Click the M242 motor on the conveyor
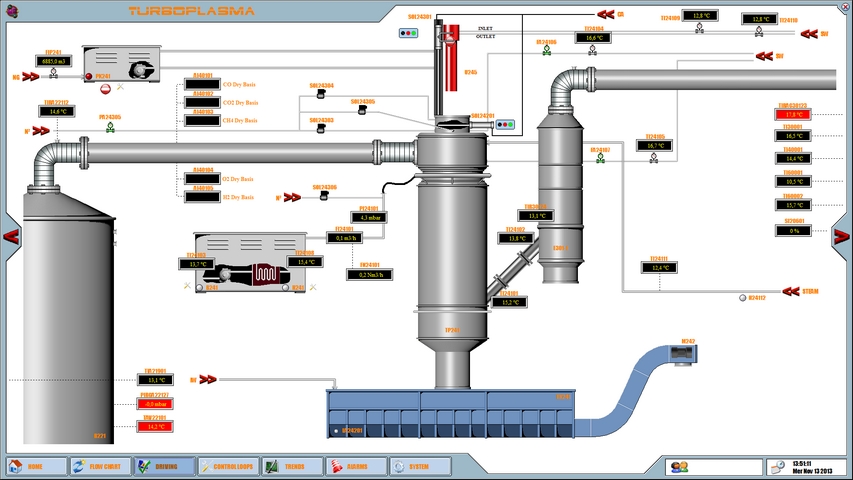Image resolution: width=853 pixels, height=480 pixels. point(682,353)
